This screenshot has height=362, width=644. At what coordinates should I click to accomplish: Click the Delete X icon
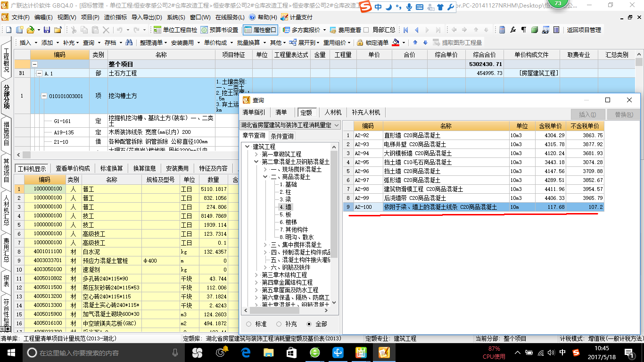pyautogui.click(x=107, y=30)
